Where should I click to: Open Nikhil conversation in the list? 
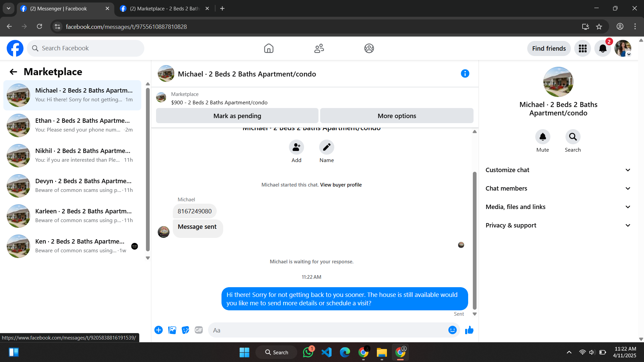pos(72,156)
